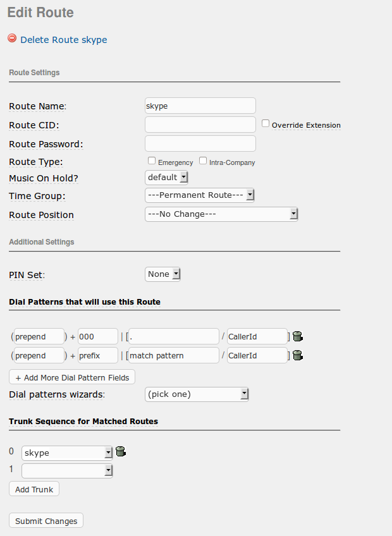This screenshot has width=392, height=536.
Task: Expand the Dial patterns wizards list
Action: tap(197, 394)
